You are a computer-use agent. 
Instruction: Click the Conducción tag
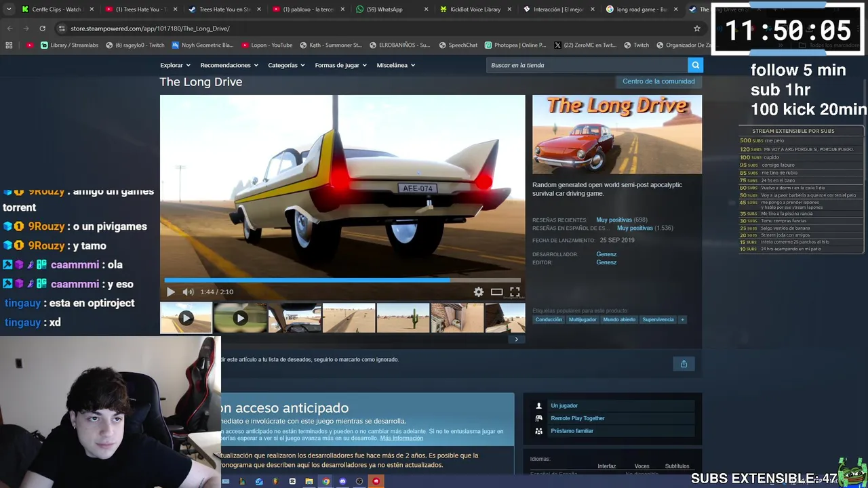point(549,320)
